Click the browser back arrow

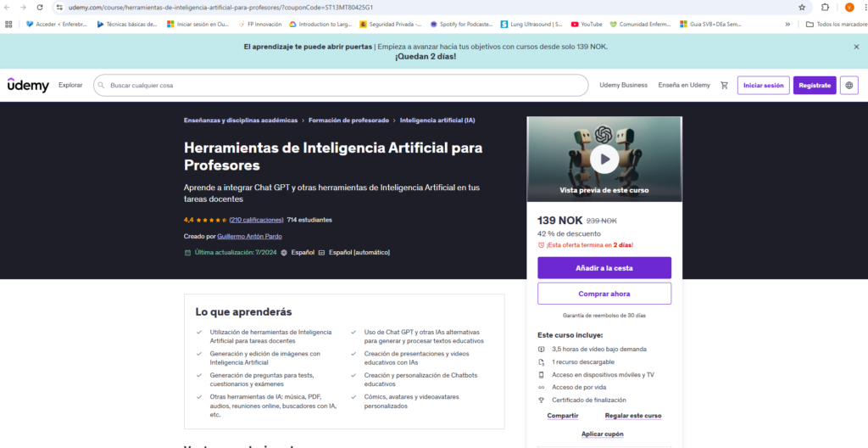pos(8,7)
